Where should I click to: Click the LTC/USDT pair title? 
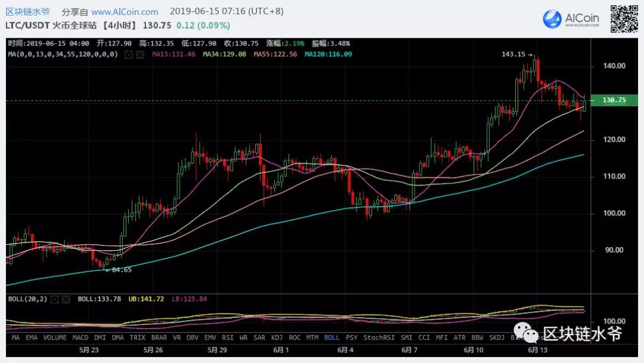27,26
